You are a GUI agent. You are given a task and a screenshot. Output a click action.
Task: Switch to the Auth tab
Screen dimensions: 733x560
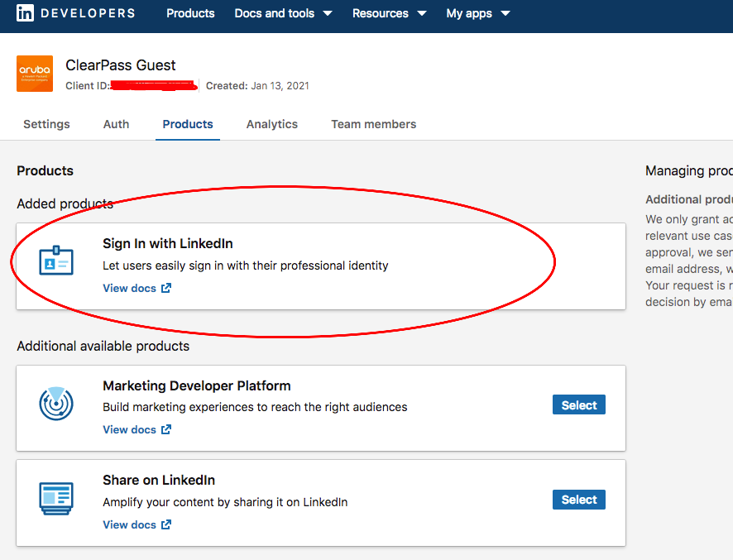pos(116,124)
